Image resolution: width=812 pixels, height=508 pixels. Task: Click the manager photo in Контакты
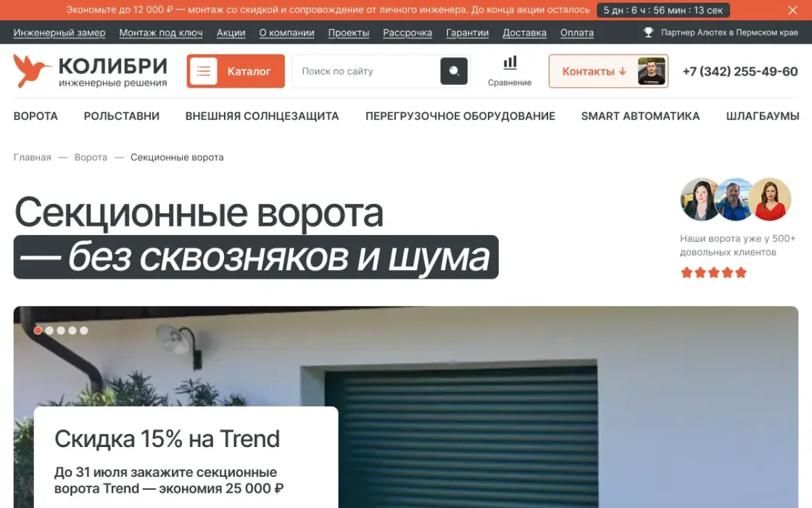pos(652,71)
